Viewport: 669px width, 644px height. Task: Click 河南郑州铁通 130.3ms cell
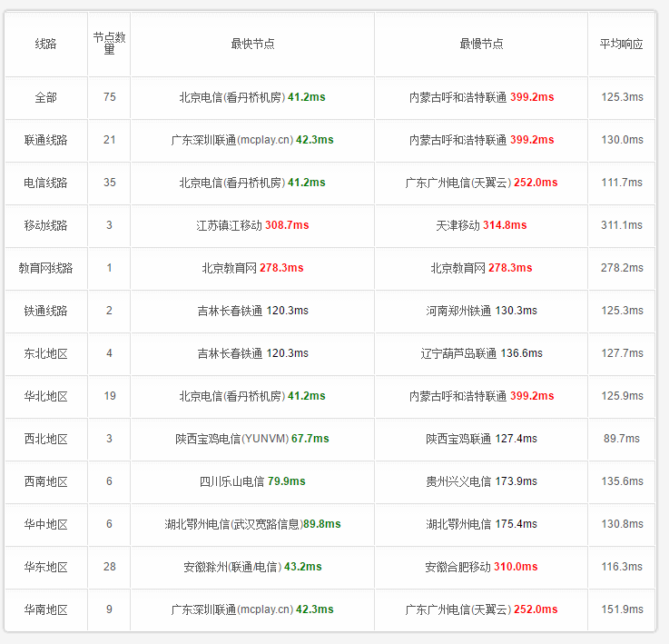click(481, 311)
